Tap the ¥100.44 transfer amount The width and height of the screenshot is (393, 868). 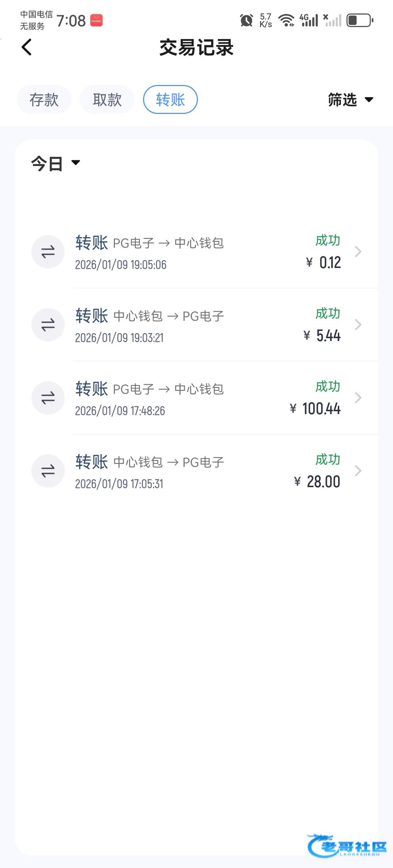pyautogui.click(x=316, y=409)
